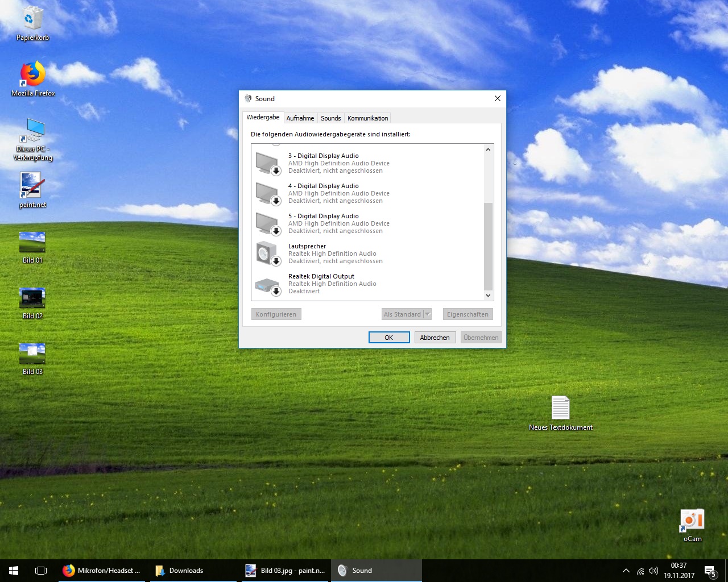The height and width of the screenshot is (582, 728).
Task: Click the 'Deaktiviert' status of Realtek Digital Output
Action: (304, 291)
